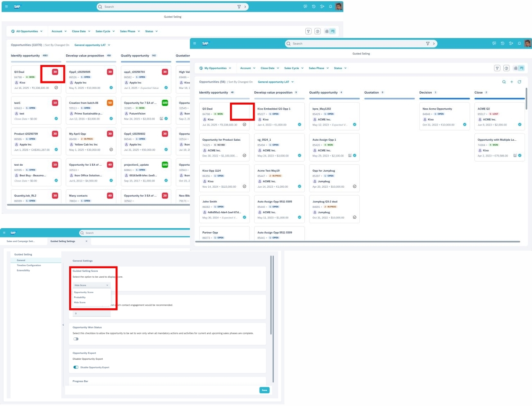Open Close Date filter in My Opportunities window
532x406 pixels.
pos(270,68)
